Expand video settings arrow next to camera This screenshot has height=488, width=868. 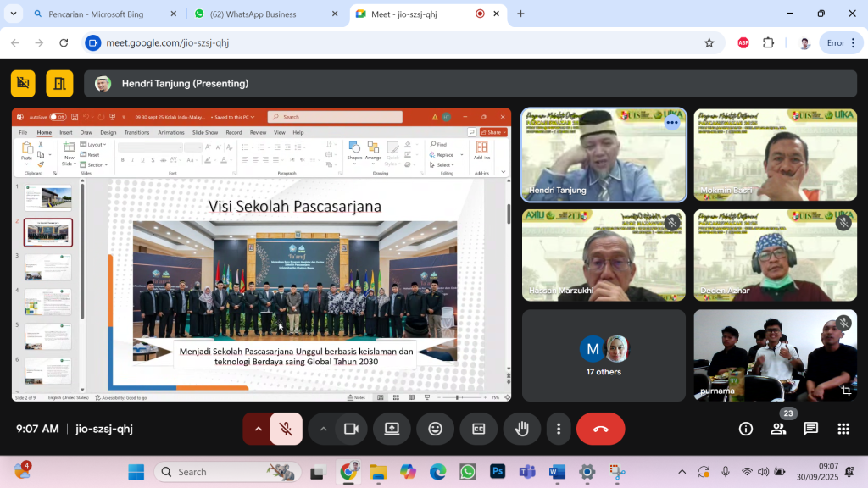coord(323,429)
